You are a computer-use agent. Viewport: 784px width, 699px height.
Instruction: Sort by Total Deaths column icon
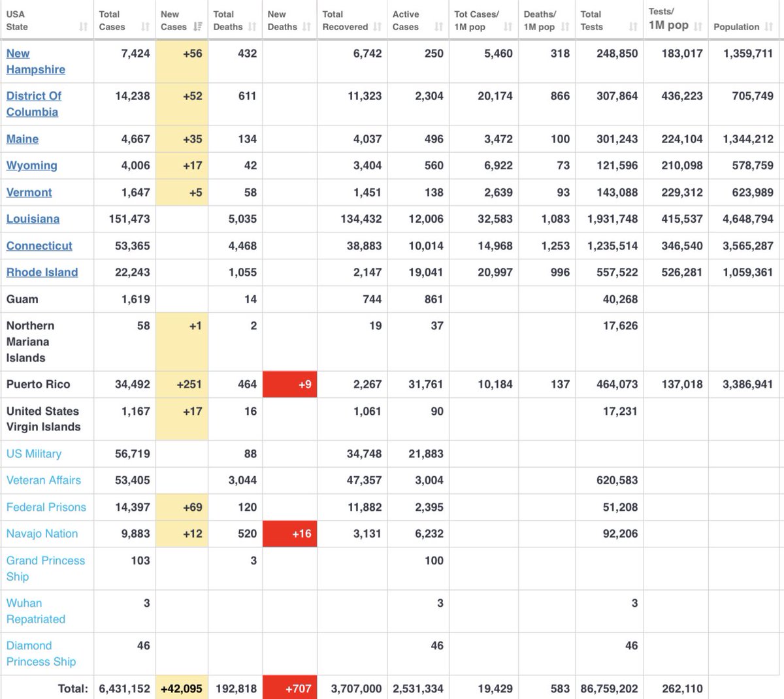click(x=252, y=27)
